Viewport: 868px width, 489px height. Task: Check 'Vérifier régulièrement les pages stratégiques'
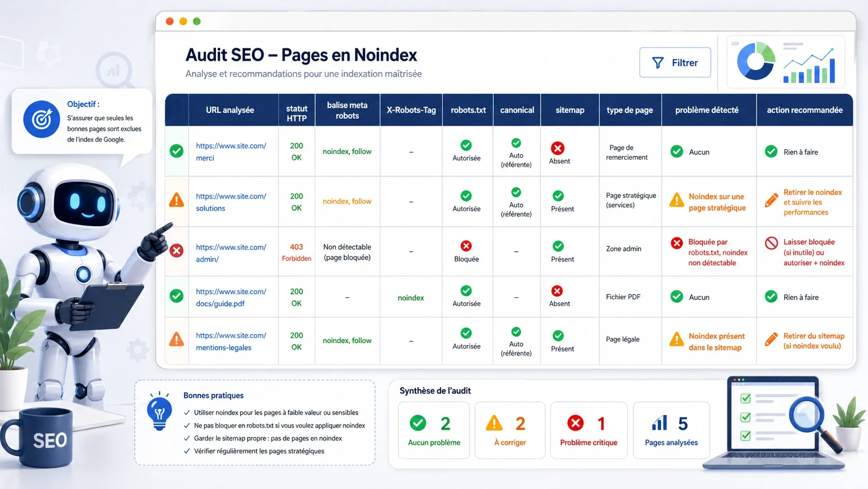coord(186,451)
